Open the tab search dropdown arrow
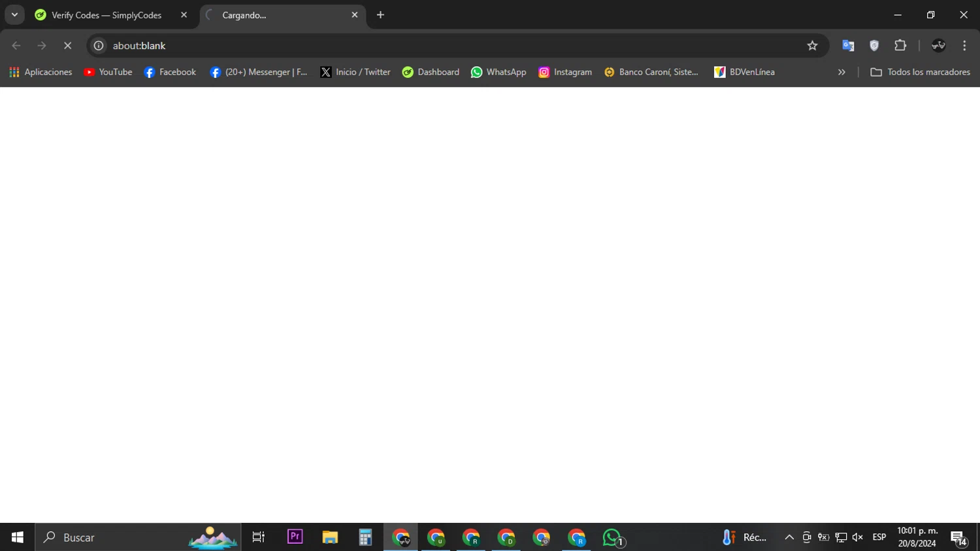Screen dimensions: 980x551 pyautogui.click(x=14, y=15)
